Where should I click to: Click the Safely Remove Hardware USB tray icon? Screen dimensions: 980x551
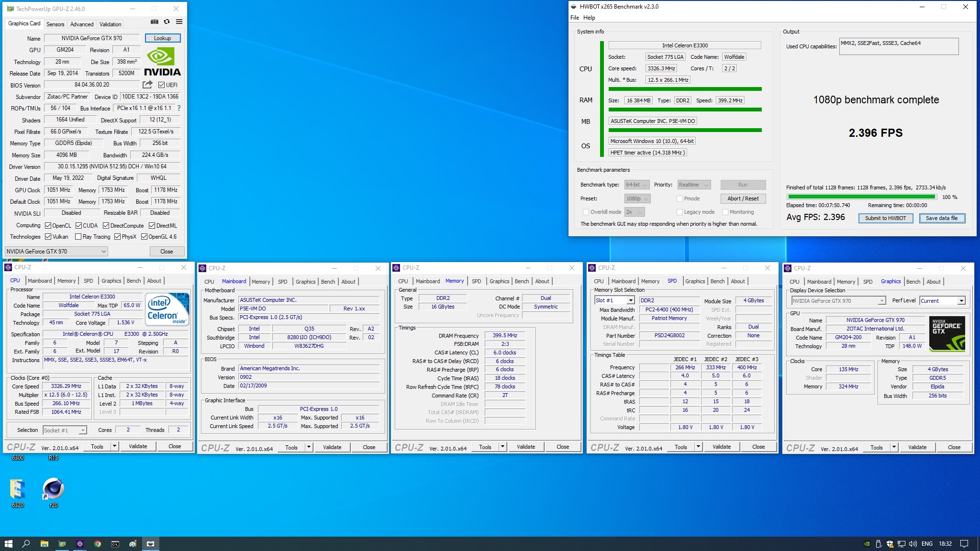(x=879, y=544)
